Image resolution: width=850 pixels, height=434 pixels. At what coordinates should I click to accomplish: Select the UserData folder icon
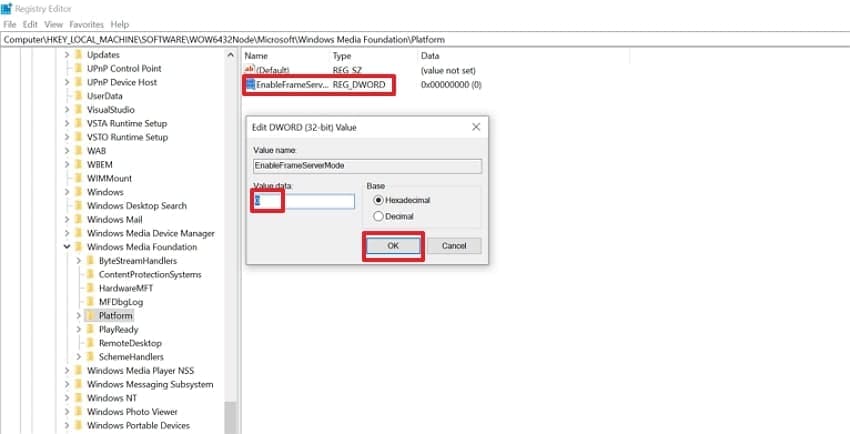[78, 96]
